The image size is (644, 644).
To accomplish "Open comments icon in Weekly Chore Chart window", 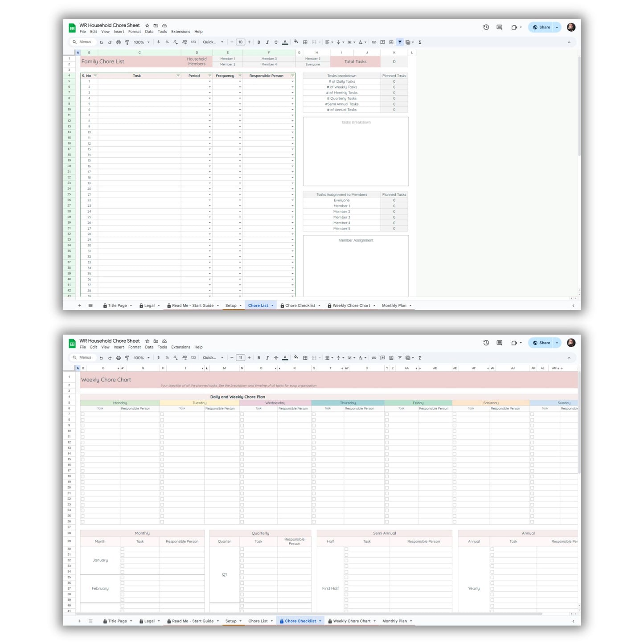I will [500, 343].
